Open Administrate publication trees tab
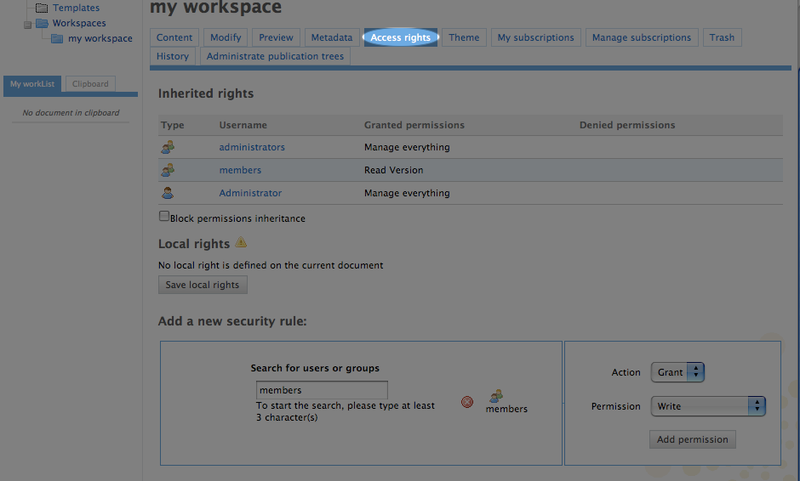800x481 pixels. [x=275, y=56]
